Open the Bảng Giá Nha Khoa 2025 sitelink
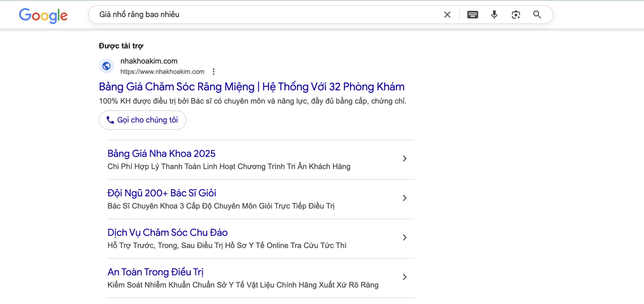 (162, 154)
